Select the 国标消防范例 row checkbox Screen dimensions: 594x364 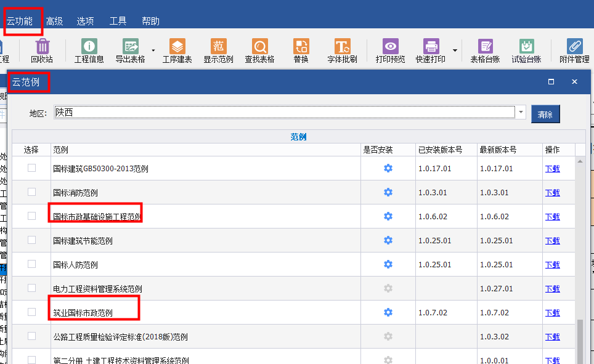[x=31, y=192]
